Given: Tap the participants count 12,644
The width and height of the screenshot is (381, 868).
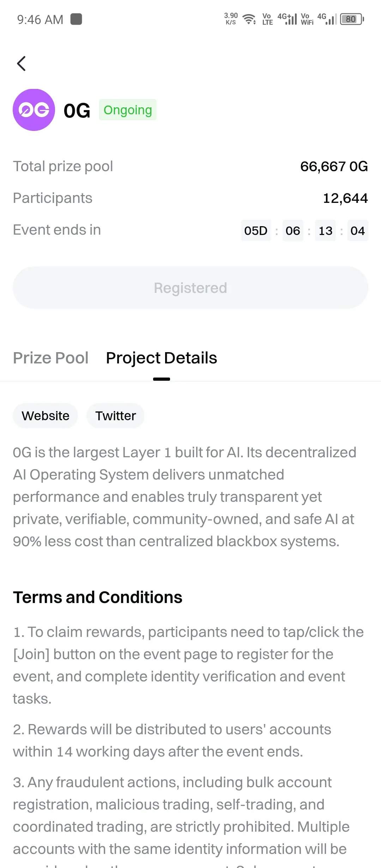Looking at the screenshot, I should [345, 198].
